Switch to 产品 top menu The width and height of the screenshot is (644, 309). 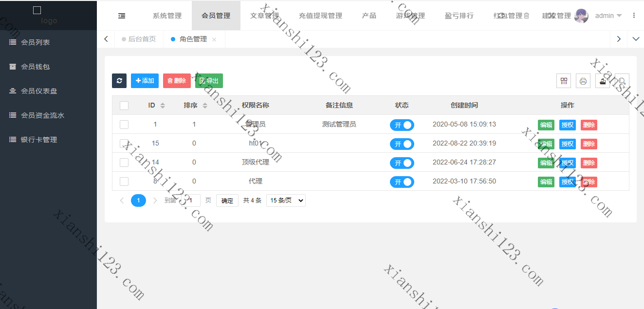[369, 16]
